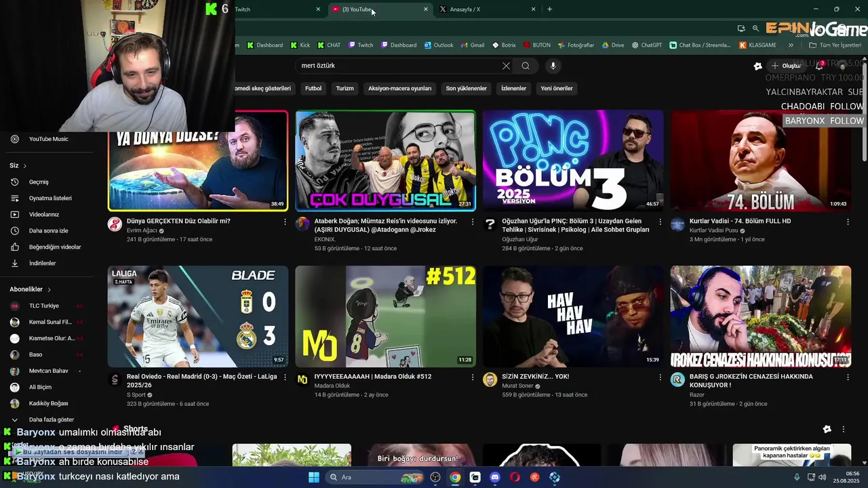Open the Outlook bookmark
The image size is (868, 488).
tap(439, 45)
